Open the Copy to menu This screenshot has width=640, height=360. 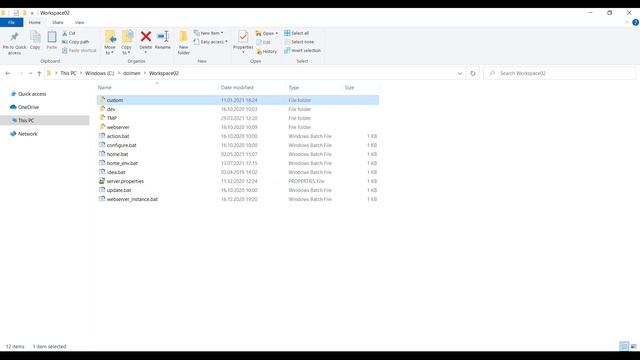(x=127, y=42)
